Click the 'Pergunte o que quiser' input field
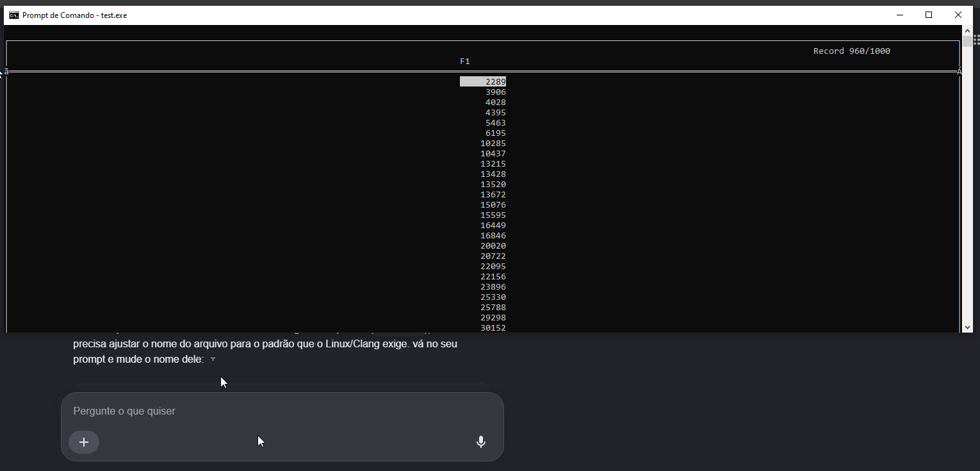The width and height of the screenshot is (980, 471). tap(282, 411)
